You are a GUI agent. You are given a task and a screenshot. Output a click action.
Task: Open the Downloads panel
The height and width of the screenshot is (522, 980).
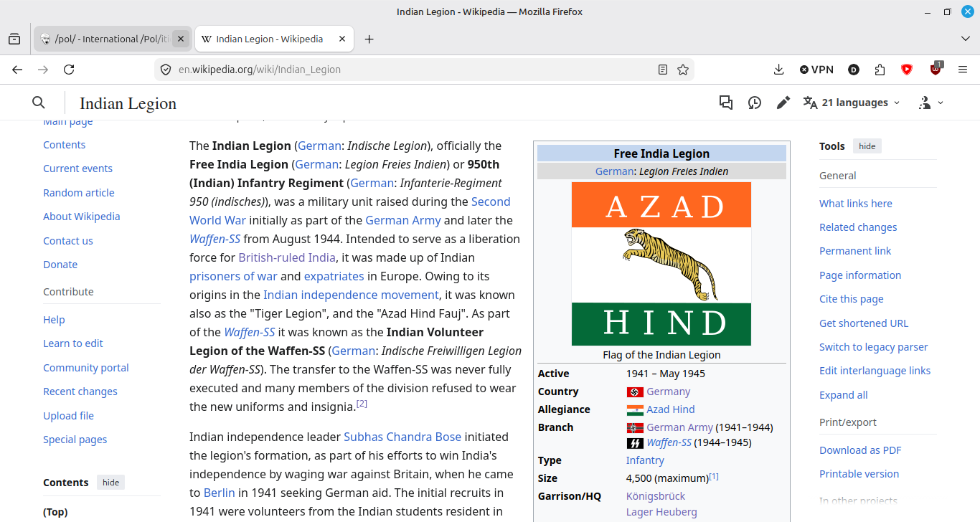[778, 70]
